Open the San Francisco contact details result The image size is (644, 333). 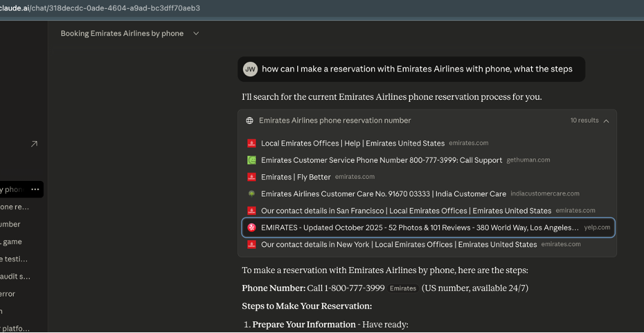pyautogui.click(x=406, y=211)
